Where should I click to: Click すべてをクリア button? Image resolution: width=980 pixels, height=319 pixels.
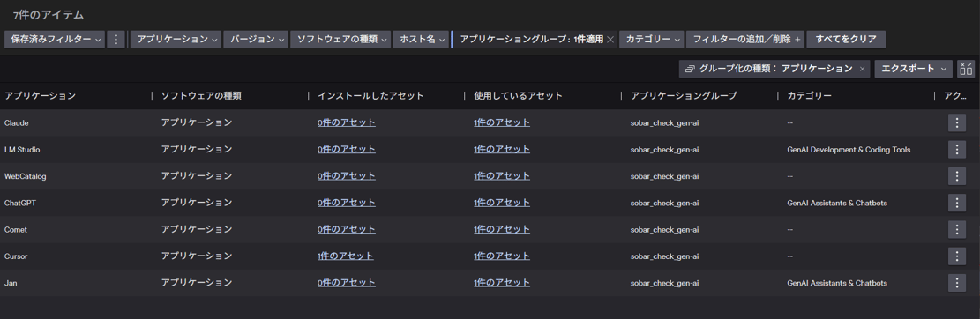coord(846,39)
